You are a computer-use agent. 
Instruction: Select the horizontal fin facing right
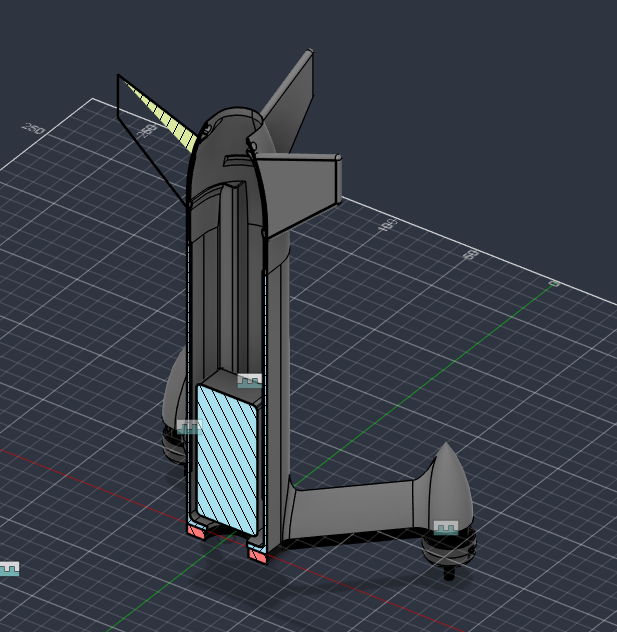(x=300, y=190)
